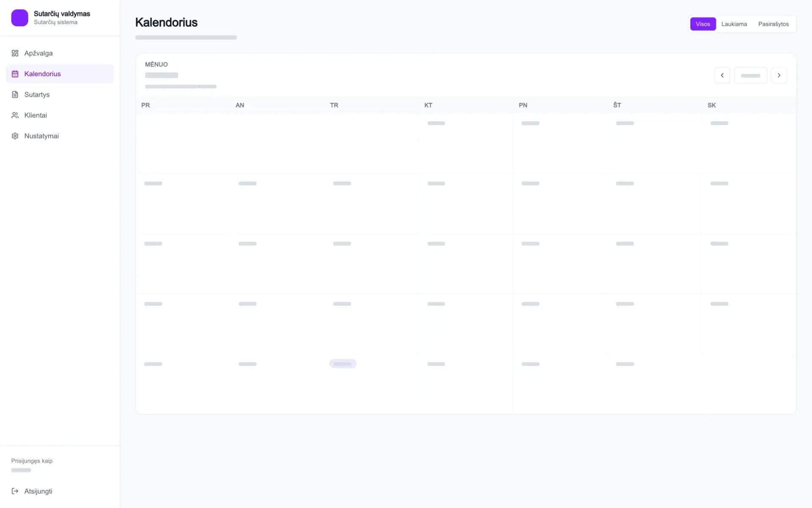Click the AN weekday header
This screenshot has height=508, width=812.
point(240,105)
